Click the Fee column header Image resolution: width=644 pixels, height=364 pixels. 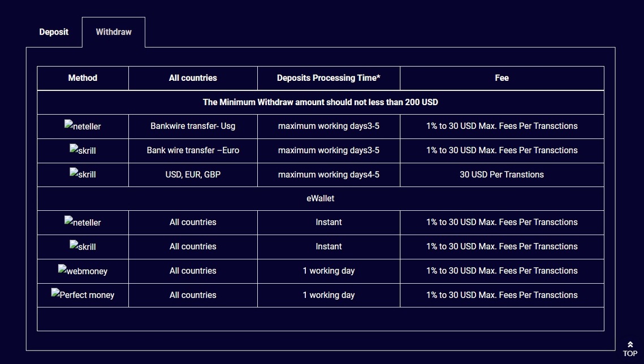502,78
